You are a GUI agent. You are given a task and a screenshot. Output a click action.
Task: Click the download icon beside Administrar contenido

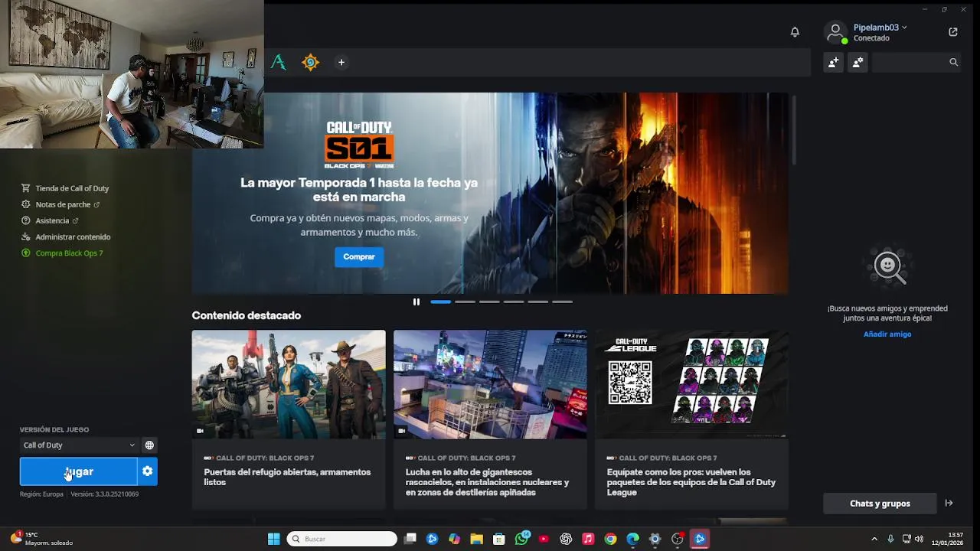click(26, 236)
